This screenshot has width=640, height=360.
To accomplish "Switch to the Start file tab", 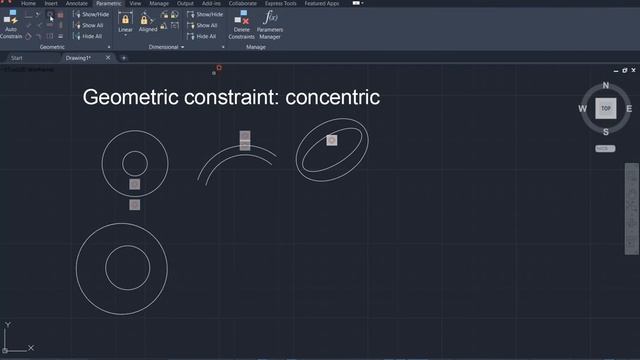I will (x=17, y=58).
